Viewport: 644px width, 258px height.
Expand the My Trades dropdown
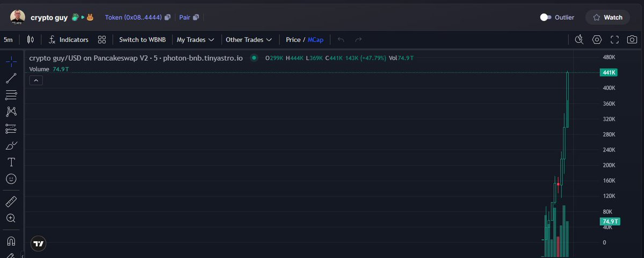coord(195,40)
